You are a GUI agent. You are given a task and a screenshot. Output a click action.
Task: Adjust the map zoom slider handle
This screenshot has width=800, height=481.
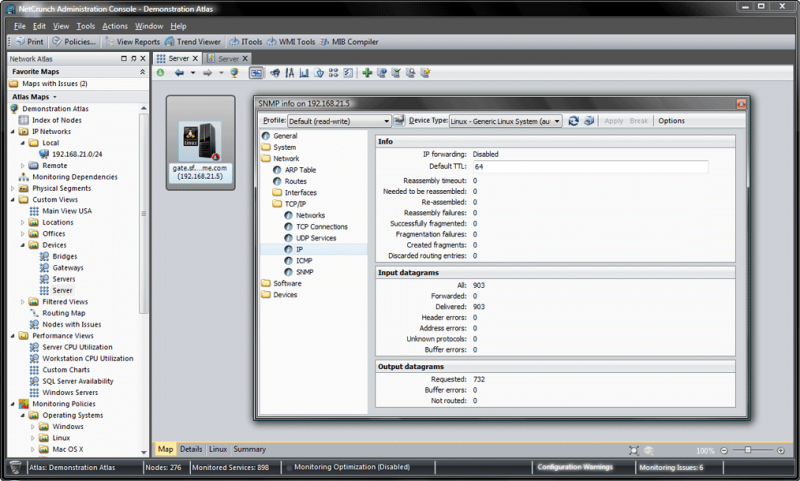(747, 450)
